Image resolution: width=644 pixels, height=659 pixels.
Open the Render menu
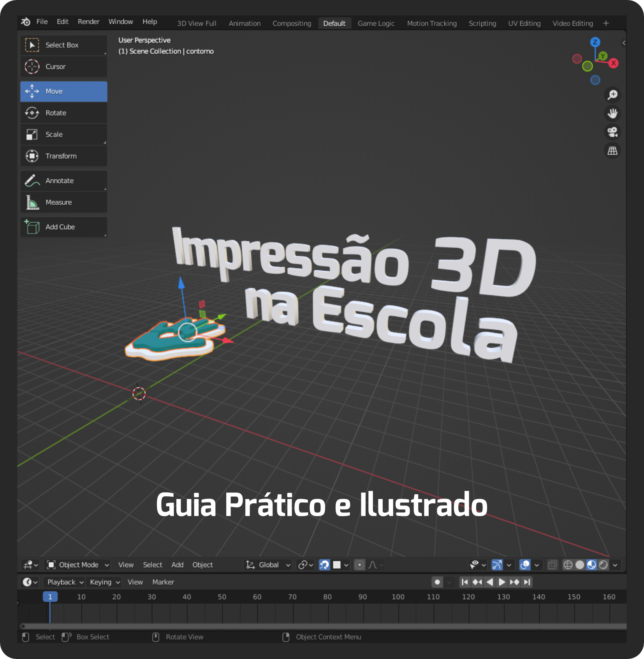point(88,22)
